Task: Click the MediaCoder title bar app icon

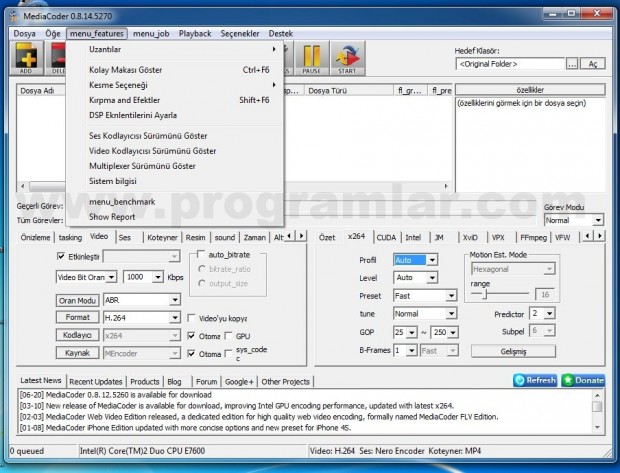Action: 14,16
